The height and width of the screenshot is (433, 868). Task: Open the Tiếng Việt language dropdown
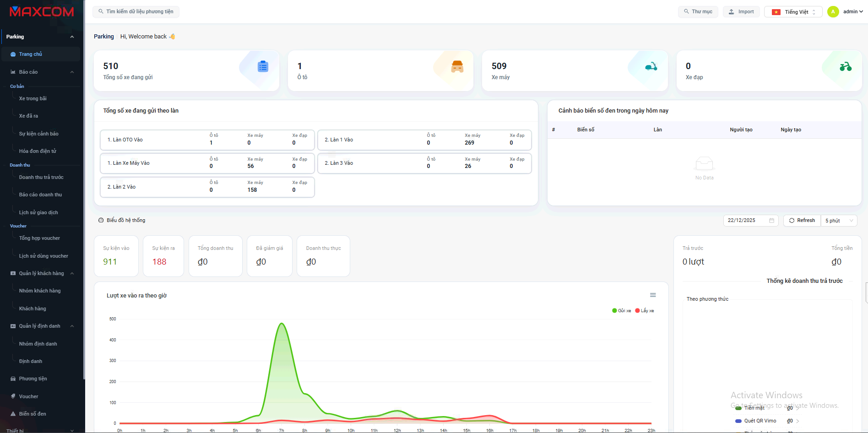point(793,12)
